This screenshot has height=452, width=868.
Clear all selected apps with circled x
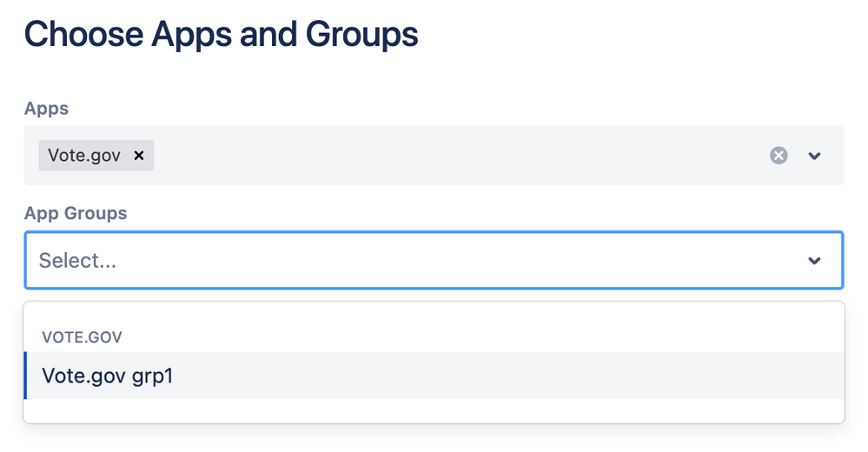779,156
